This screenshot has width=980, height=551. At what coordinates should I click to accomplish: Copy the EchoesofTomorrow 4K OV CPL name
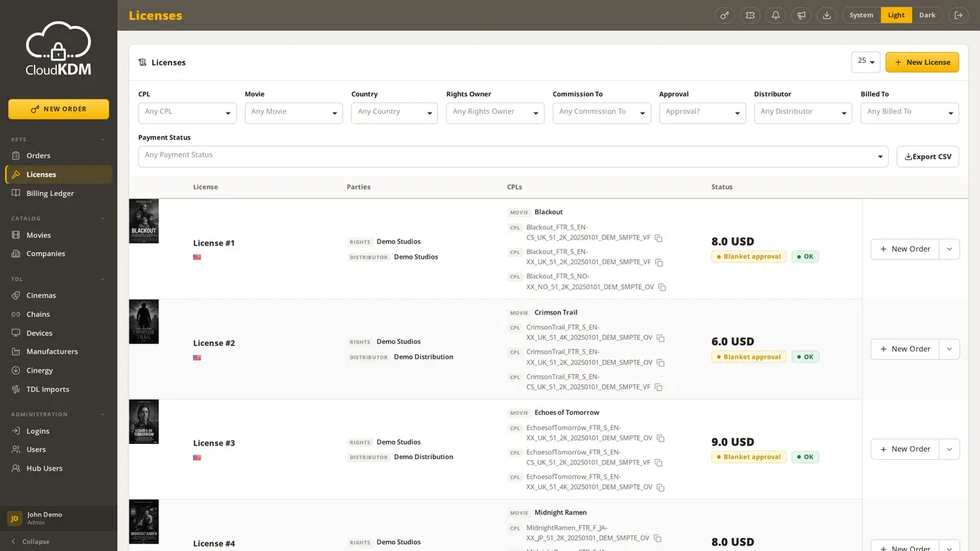pyautogui.click(x=660, y=487)
